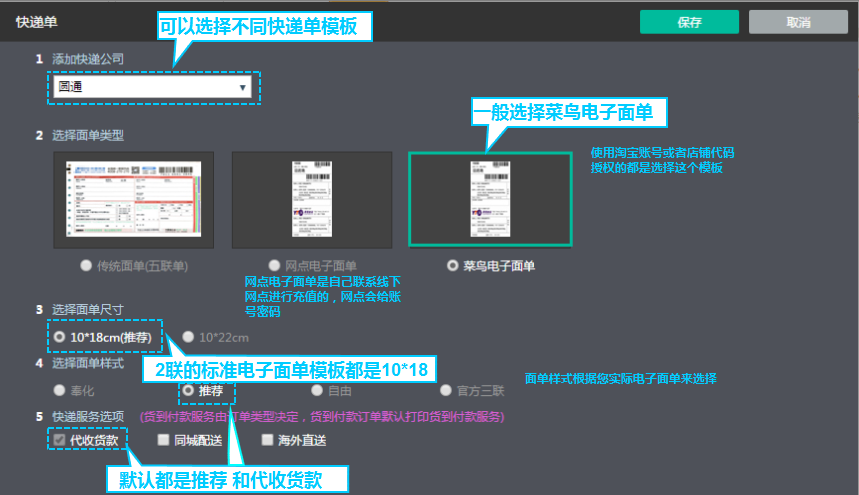Select the 10*18cm(推荐) size option

59,337
